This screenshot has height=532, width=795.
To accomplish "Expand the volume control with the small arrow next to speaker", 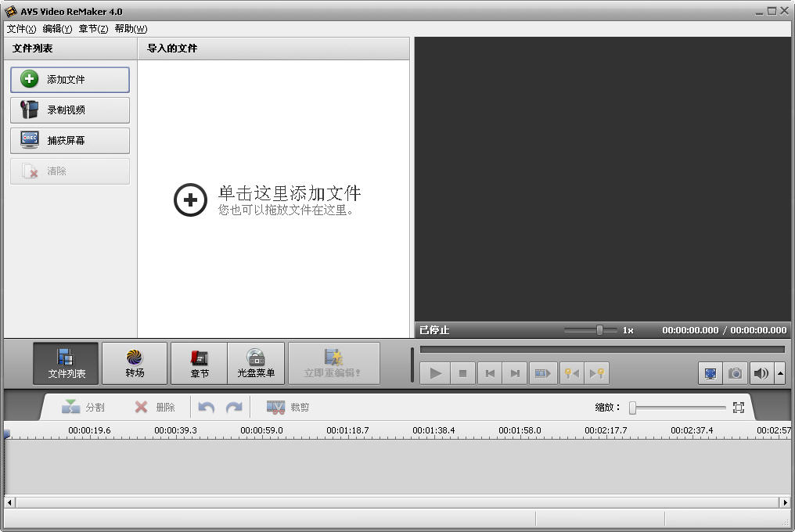I will click(779, 373).
